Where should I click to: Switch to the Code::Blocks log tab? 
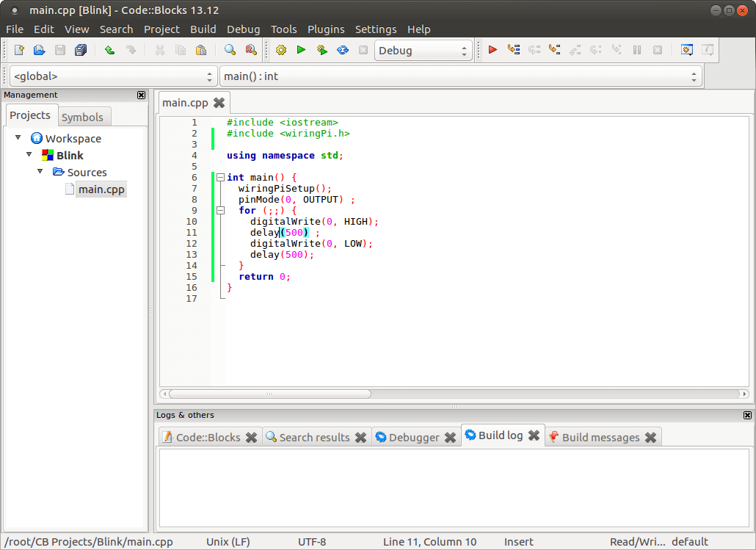[x=208, y=438]
